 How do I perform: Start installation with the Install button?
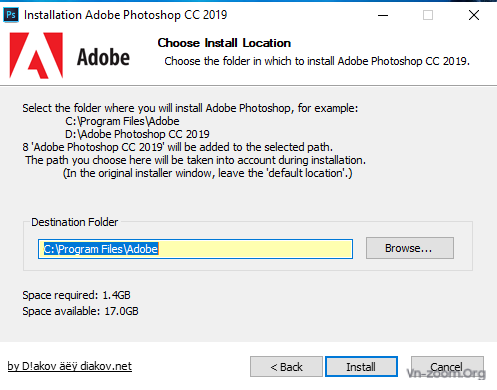361,367
